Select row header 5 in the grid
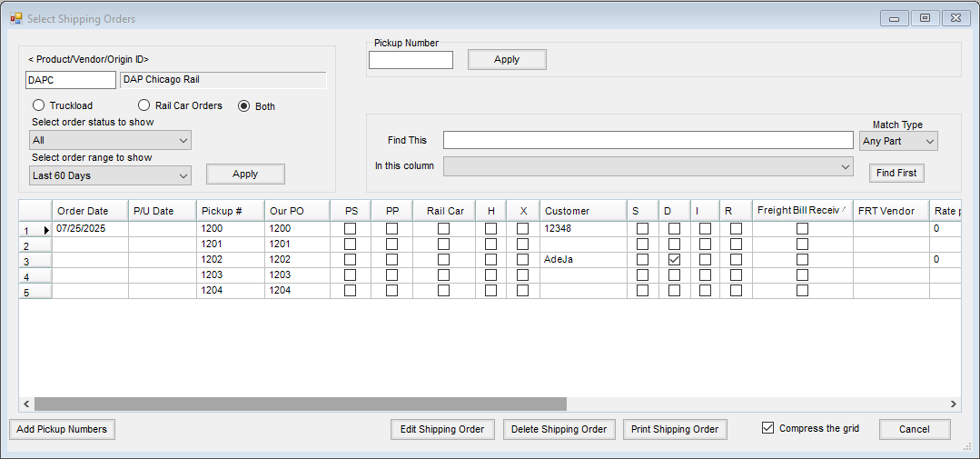 coord(35,292)
